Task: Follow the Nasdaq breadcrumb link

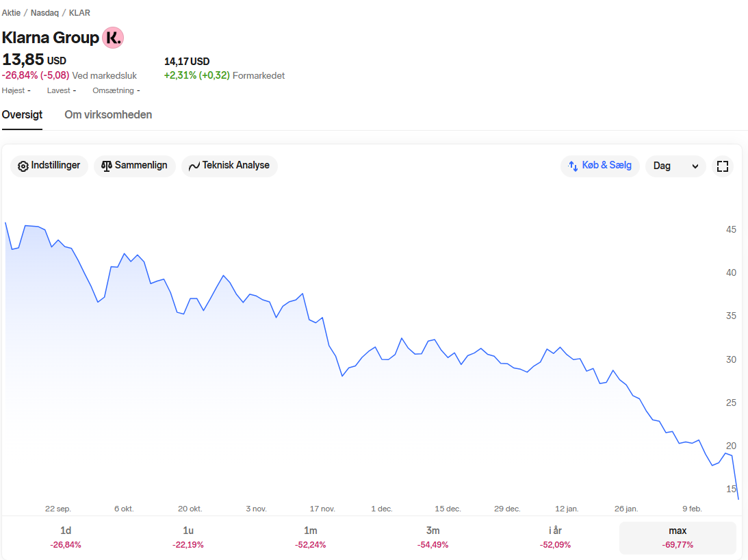Action: (44, 13)
